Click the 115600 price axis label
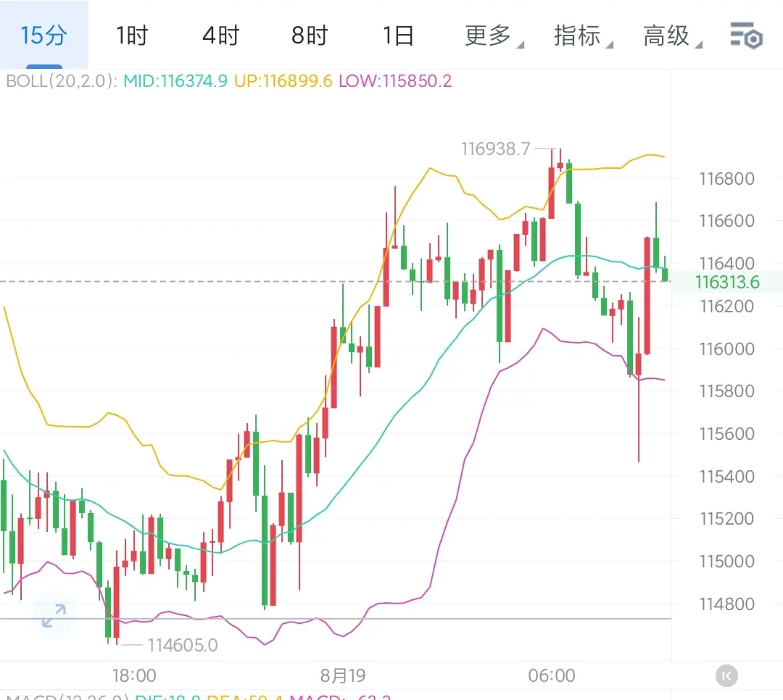This screenshot has width=783, height=700. click(x=726, y=433)
